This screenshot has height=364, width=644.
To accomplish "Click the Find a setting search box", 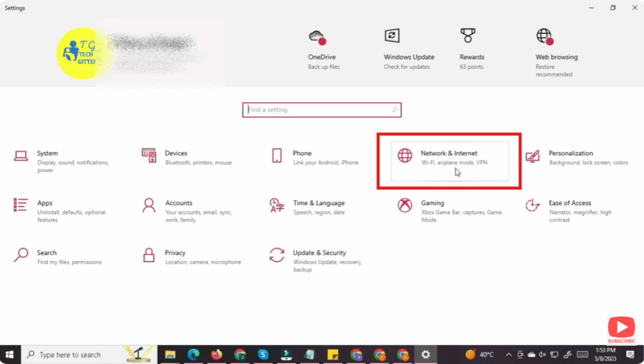I will point(321,109).
